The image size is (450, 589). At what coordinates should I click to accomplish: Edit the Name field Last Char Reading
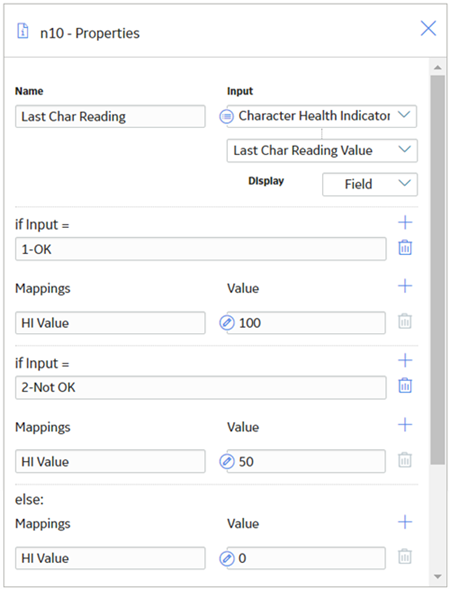[110, 116]
